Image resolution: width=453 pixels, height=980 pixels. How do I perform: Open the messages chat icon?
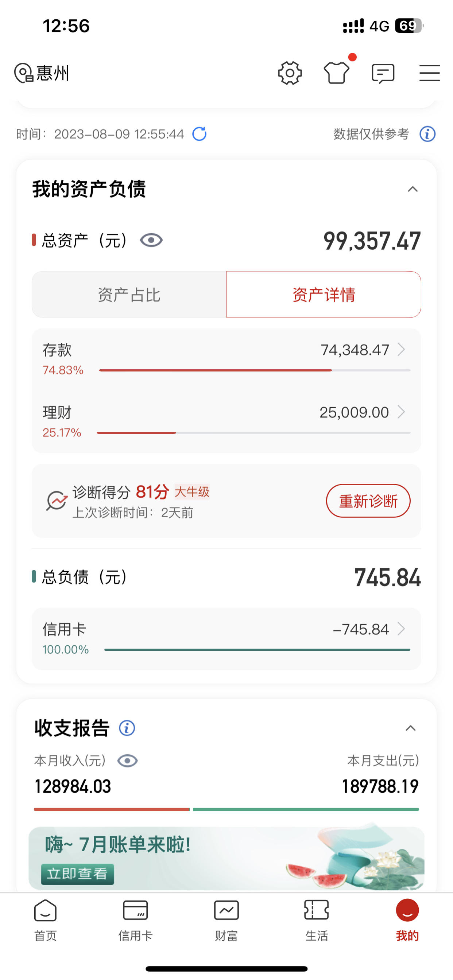click(x=383, y=73)
